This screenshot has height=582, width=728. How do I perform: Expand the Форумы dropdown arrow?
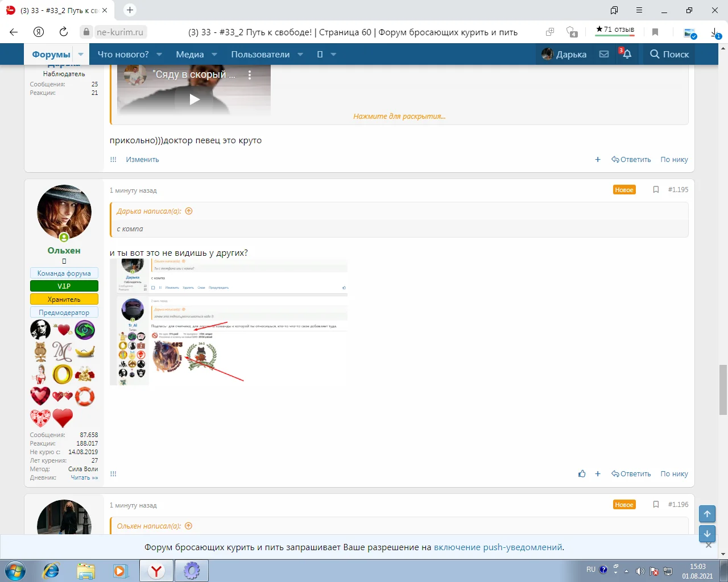pos(81,55)
